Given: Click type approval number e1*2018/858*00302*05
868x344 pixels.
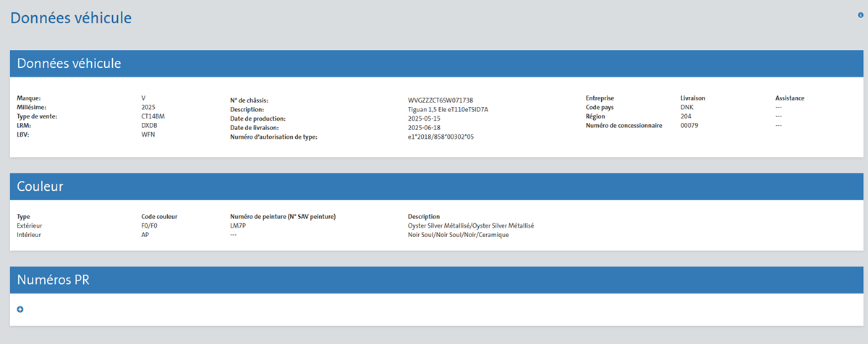Looking at the screenshot, I should pos(441,137).
